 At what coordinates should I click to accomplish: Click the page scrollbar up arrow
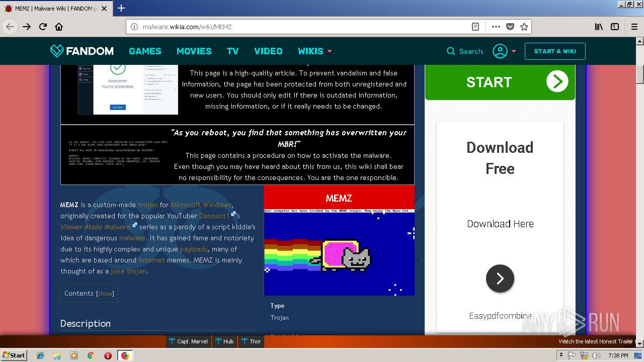(640, 41)
